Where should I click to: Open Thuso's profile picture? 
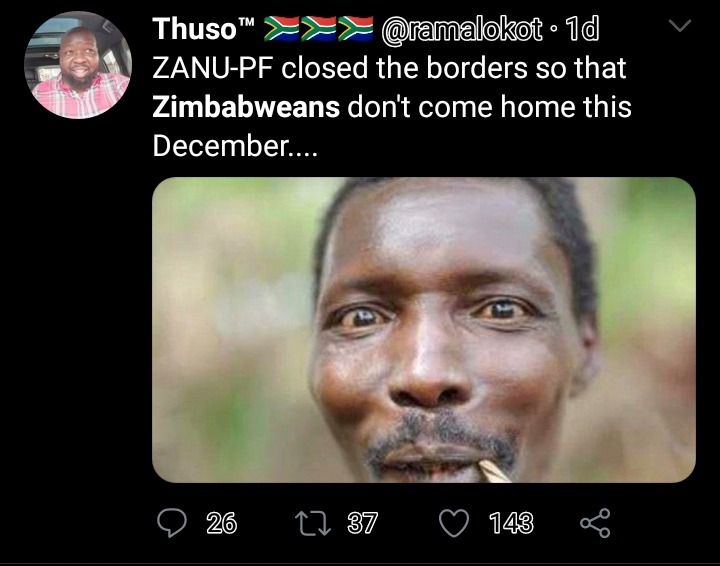pyautogui.click(x=78, y=65)
